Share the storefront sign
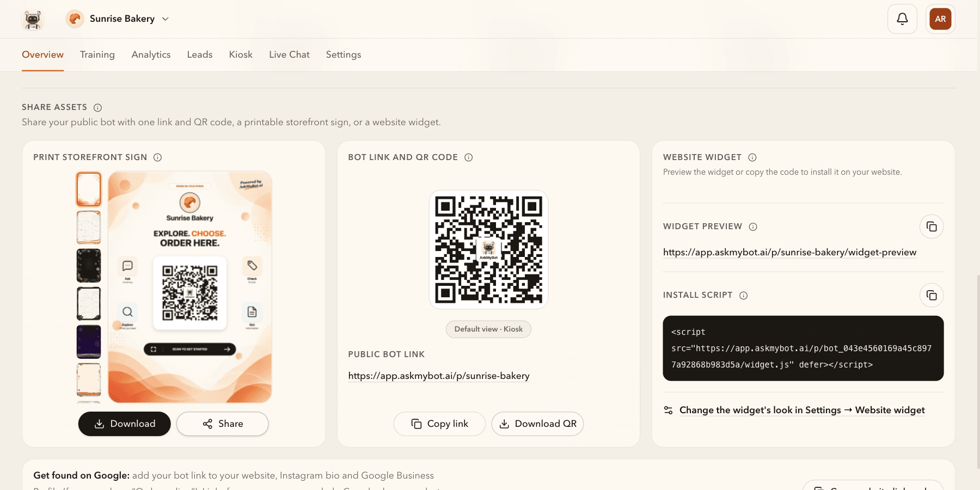980x490 pixels. tap(222, 424)
